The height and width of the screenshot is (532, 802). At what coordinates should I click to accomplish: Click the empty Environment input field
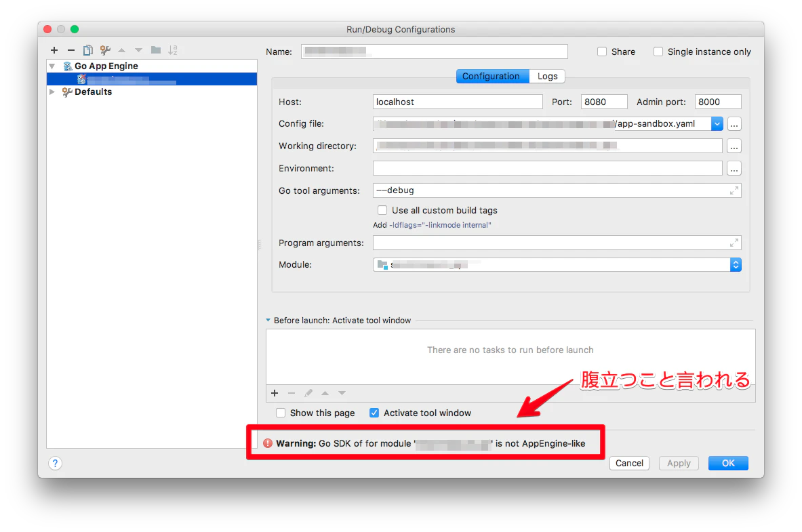click(x=547, y=168)
